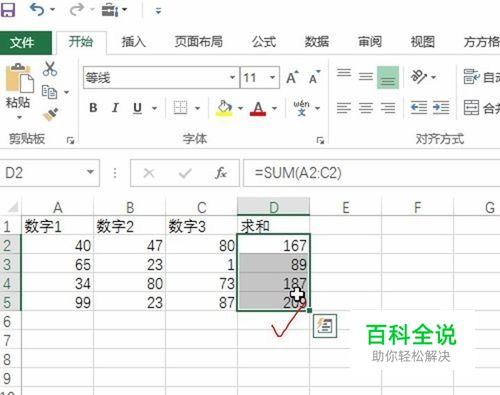Decrease font size with small A
The image size is (500, 395).
point(314,78)
